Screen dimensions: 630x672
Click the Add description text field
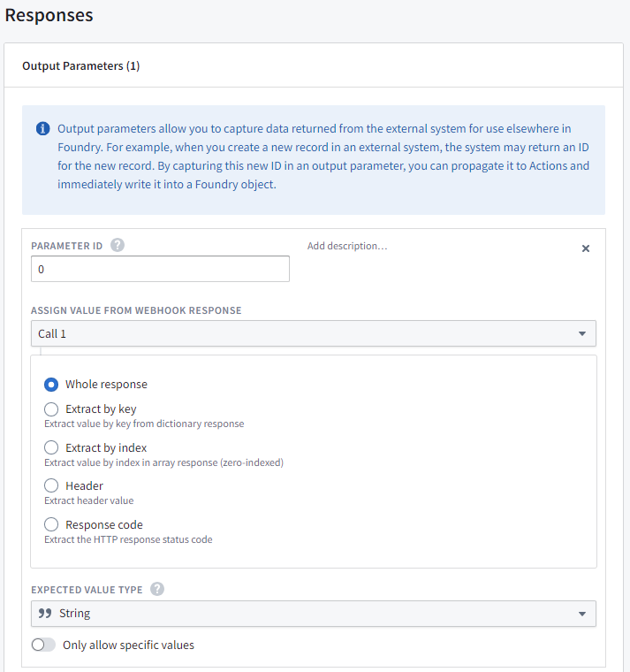tap(347, 246)
